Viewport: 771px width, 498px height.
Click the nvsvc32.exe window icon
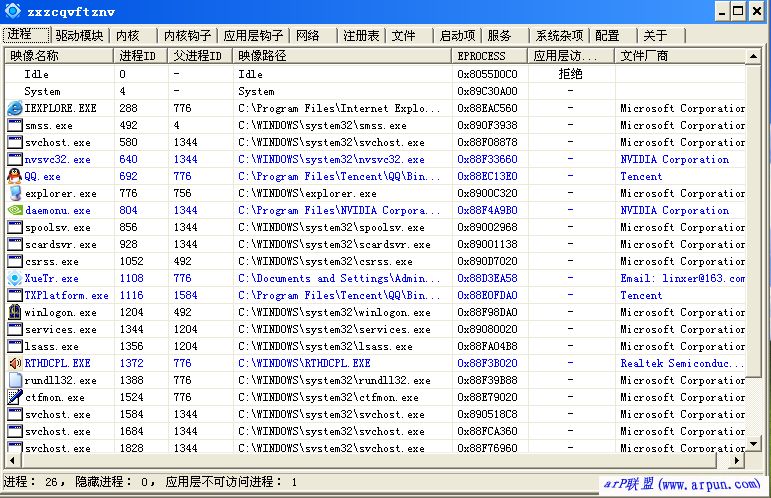click(x=15, y=159)
